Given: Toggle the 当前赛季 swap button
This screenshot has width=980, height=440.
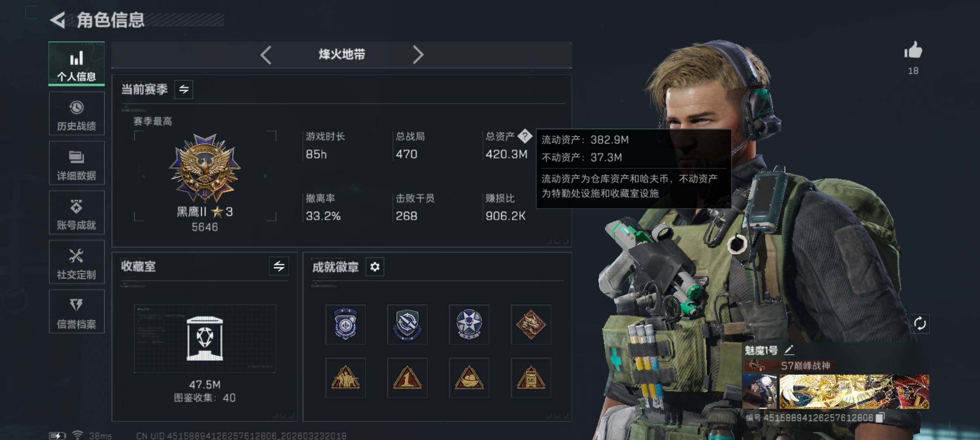Looking at the screenshot, I should pyautogui.click(x=184, y=89).
